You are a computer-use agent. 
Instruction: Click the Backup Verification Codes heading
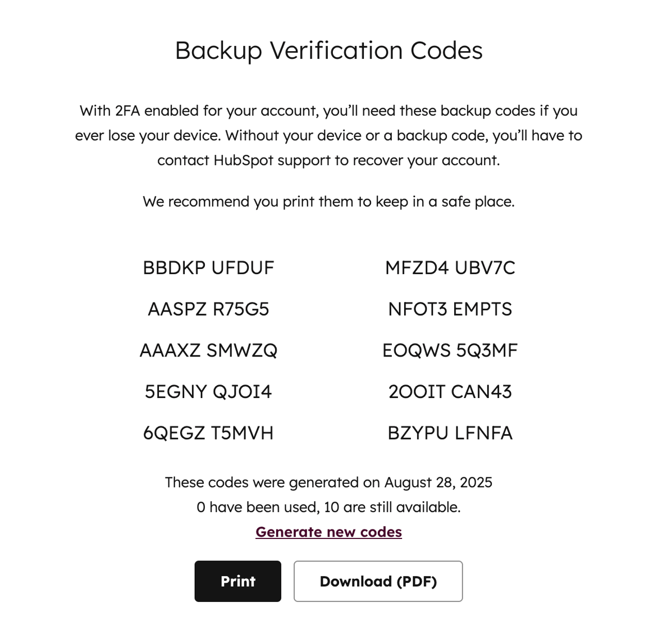pos(328,50)
